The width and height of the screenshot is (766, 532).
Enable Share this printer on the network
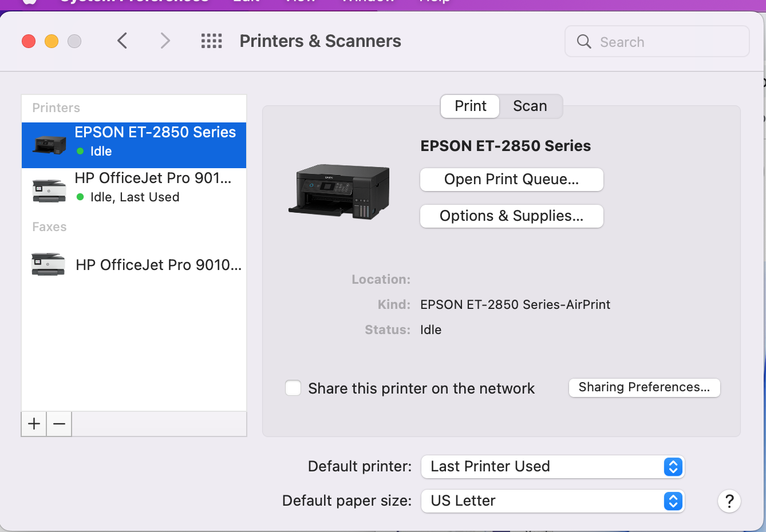tap(293, 388)
